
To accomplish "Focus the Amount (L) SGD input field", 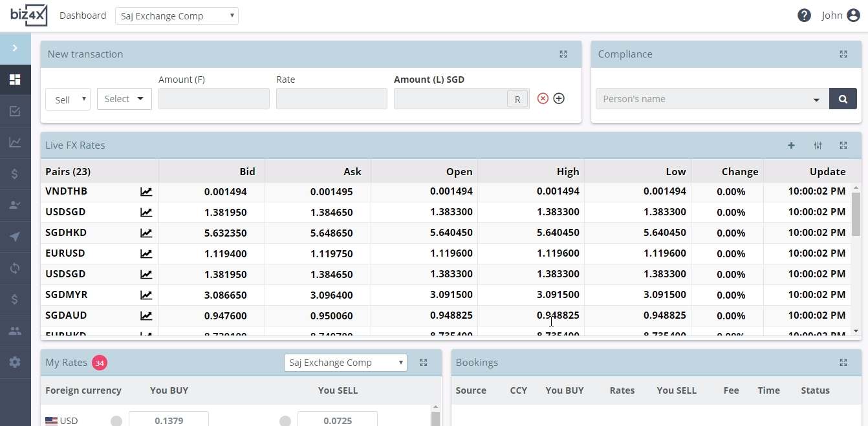I will 450,99.
